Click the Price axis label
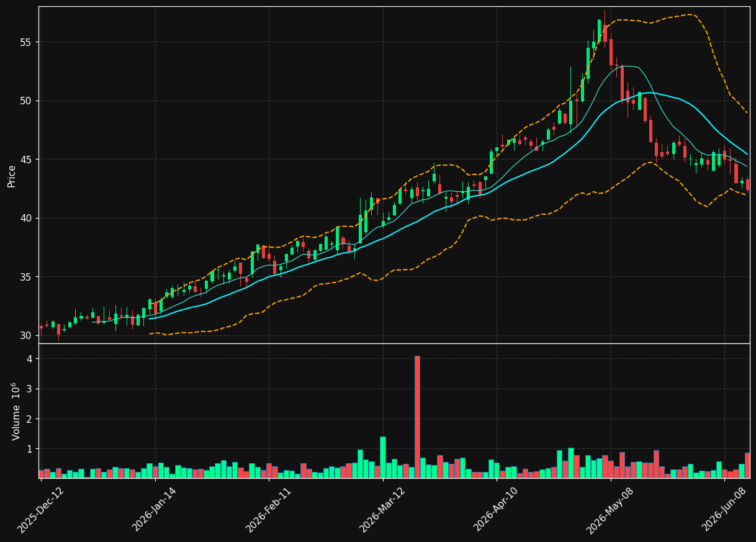 [x=12, y=176]
